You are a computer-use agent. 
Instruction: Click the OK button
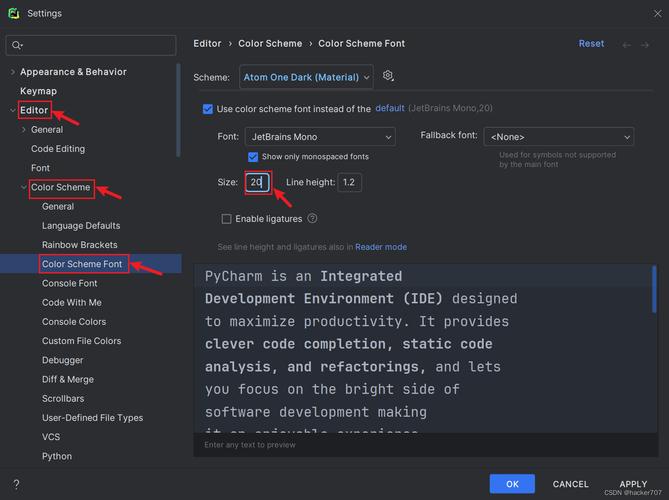point(512,484)
